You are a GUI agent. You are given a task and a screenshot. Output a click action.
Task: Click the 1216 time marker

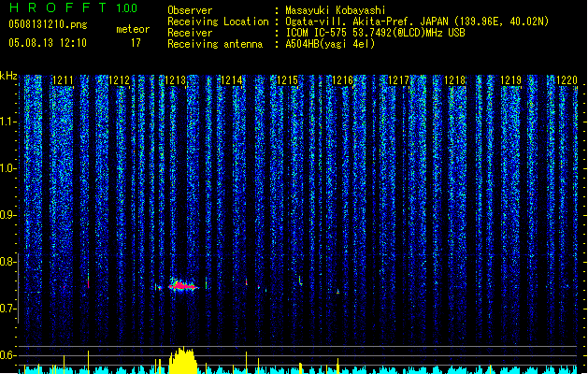[x=343, y=80]
